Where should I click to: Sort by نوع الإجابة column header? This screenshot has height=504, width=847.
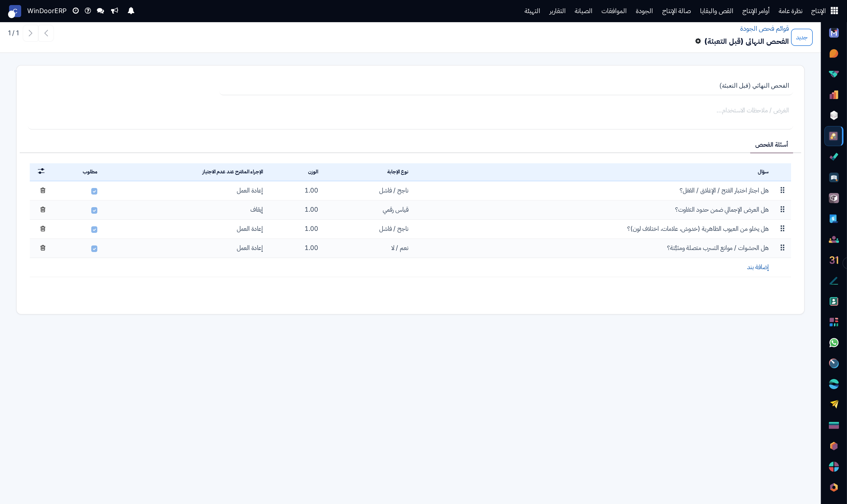[398, 172]
